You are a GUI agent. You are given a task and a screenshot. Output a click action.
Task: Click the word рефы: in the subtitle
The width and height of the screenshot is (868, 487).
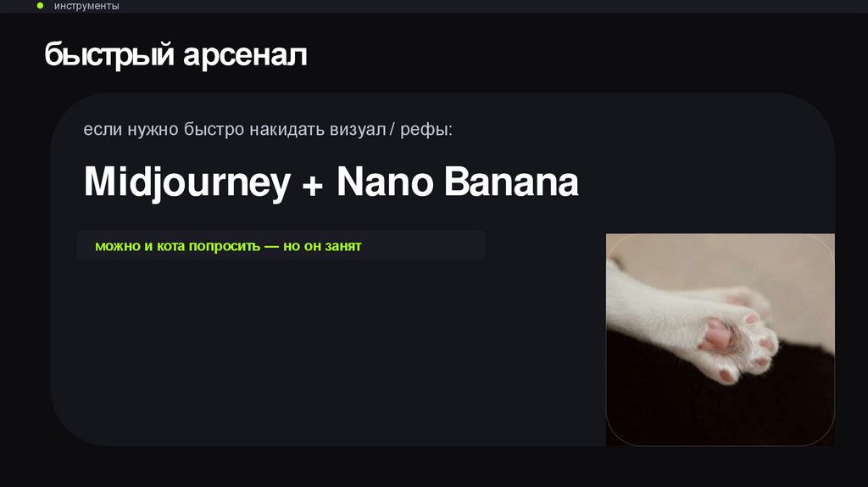click(426, 130)
